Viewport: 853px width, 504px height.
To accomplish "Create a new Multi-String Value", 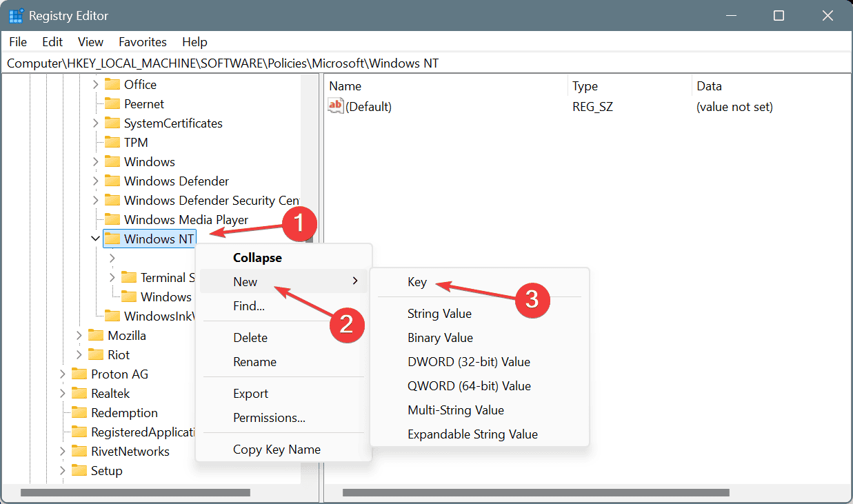I will coord(479,410).
